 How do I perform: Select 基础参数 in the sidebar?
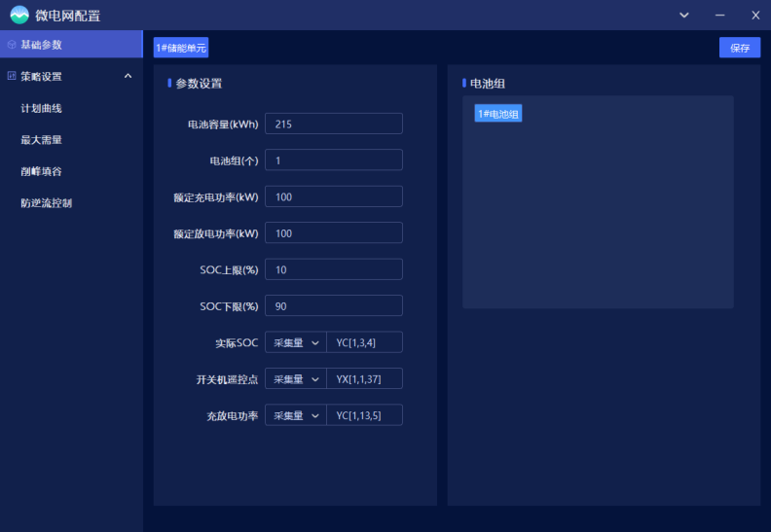pos(71,44)
